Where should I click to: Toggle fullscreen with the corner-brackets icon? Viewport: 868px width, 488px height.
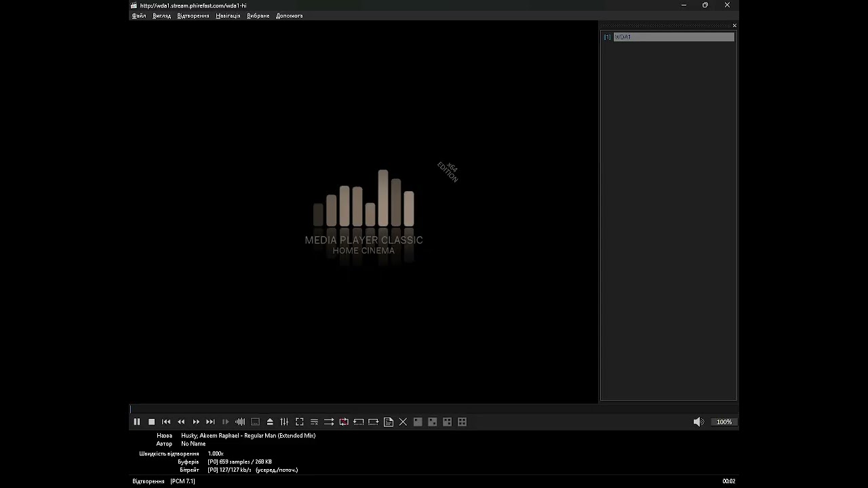pyautogui.click(x=300, y=422)
